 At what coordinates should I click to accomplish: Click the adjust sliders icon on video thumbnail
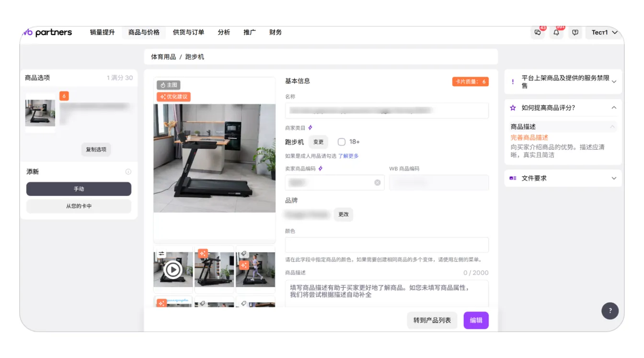coord(161,254)
